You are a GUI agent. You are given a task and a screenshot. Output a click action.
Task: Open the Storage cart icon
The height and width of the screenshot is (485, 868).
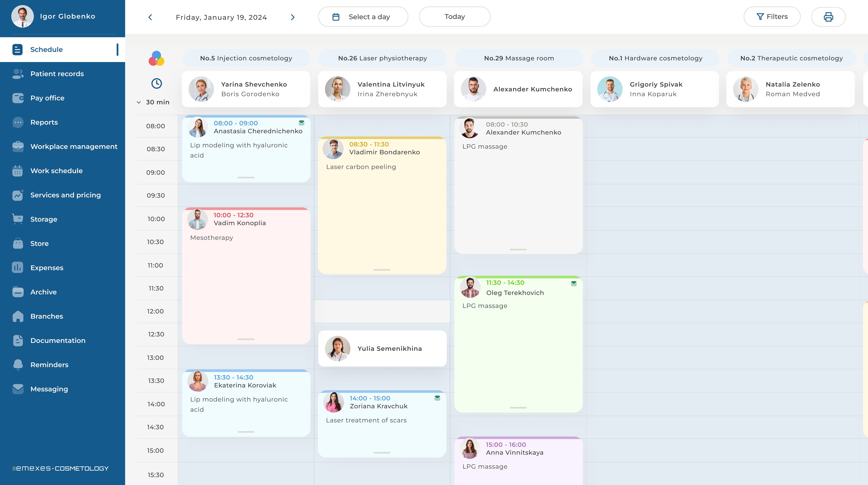(18, 219)
